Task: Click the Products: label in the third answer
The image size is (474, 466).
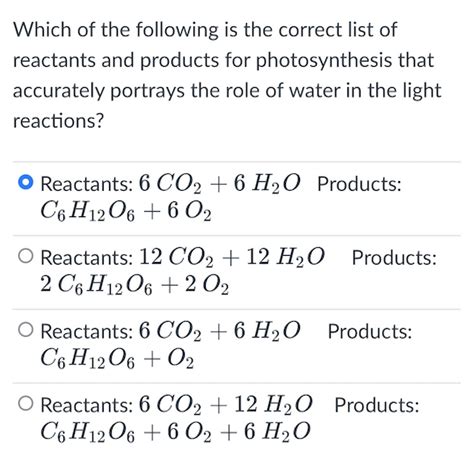Action: click(370, 331)
